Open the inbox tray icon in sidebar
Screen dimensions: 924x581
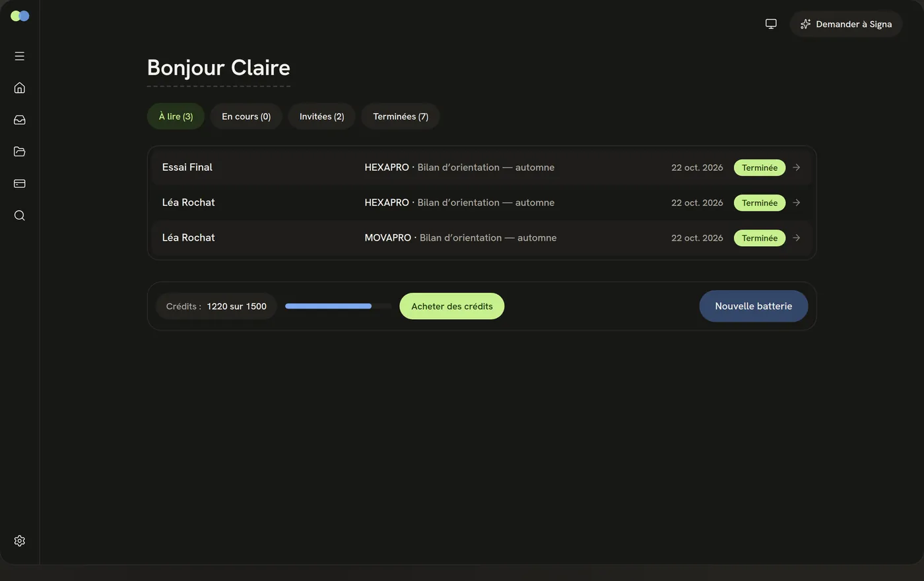(x=20, y=120)
